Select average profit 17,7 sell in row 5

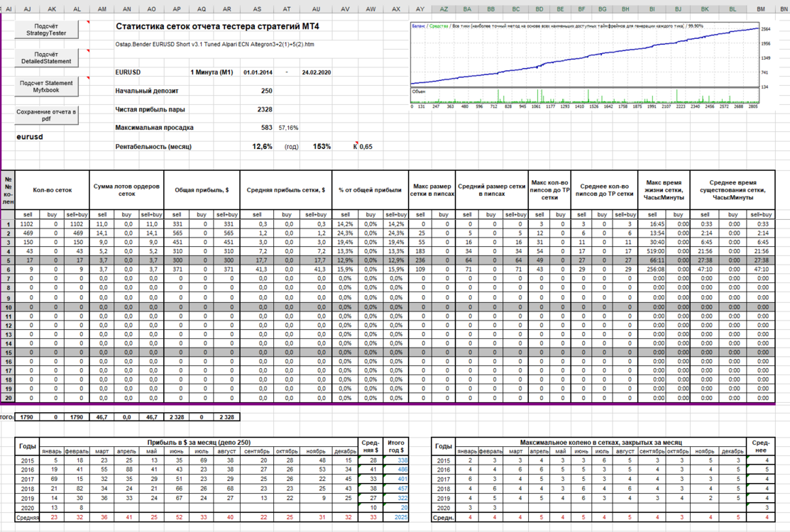(257, 261)
